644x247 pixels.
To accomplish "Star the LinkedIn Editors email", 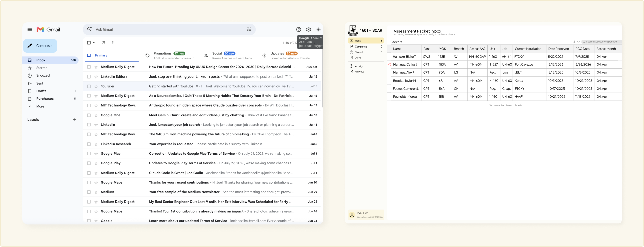I will [x=96, y=77].
